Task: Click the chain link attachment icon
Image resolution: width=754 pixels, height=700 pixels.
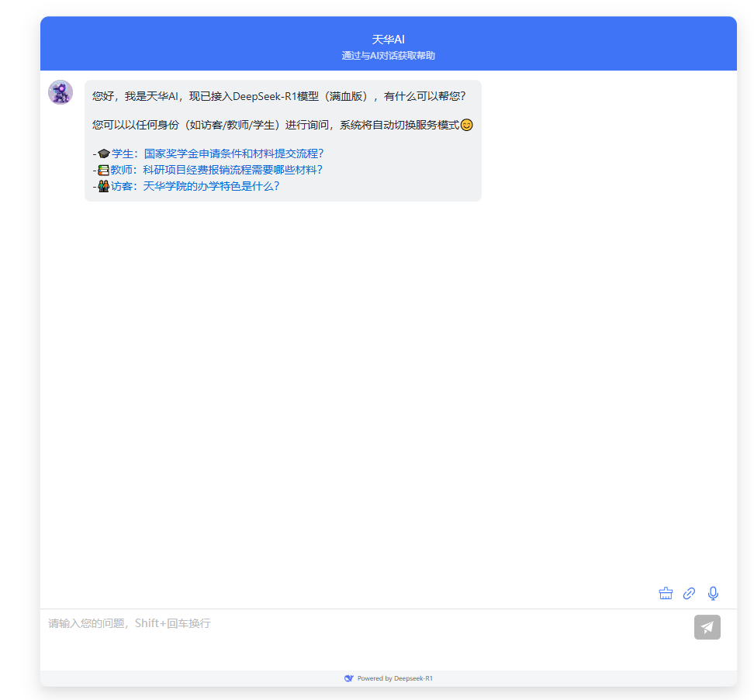Action: coord(689,594)
